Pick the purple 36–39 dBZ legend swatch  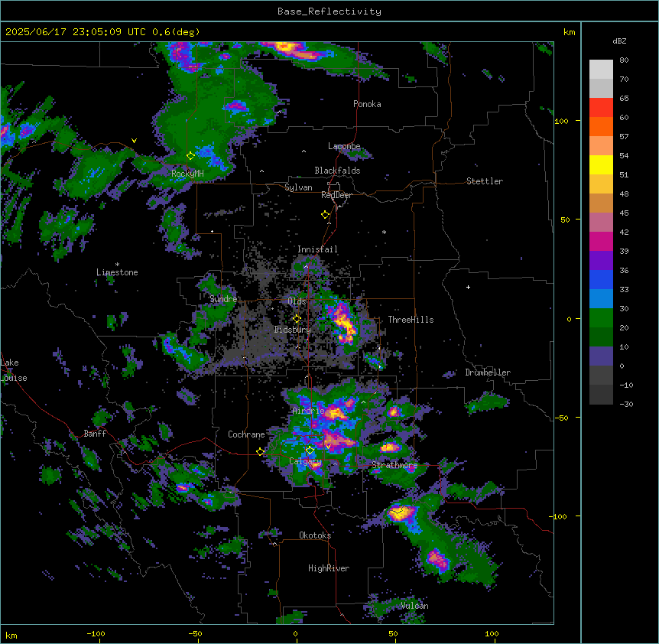[x=601, y=261]
